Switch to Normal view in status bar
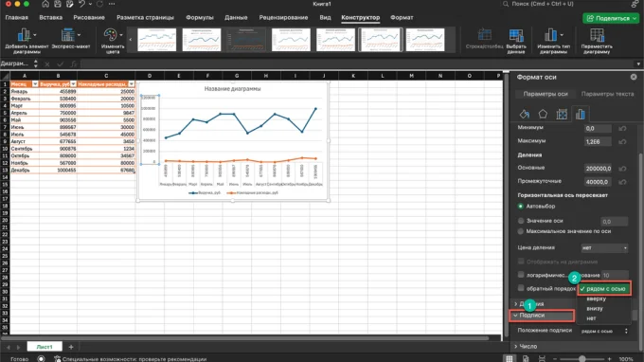Viewport: 644px width, 362px height. coord(510,358)
